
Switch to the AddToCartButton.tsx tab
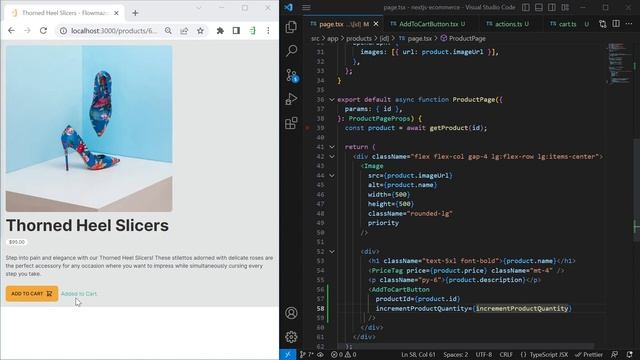[x=428, y=24]
